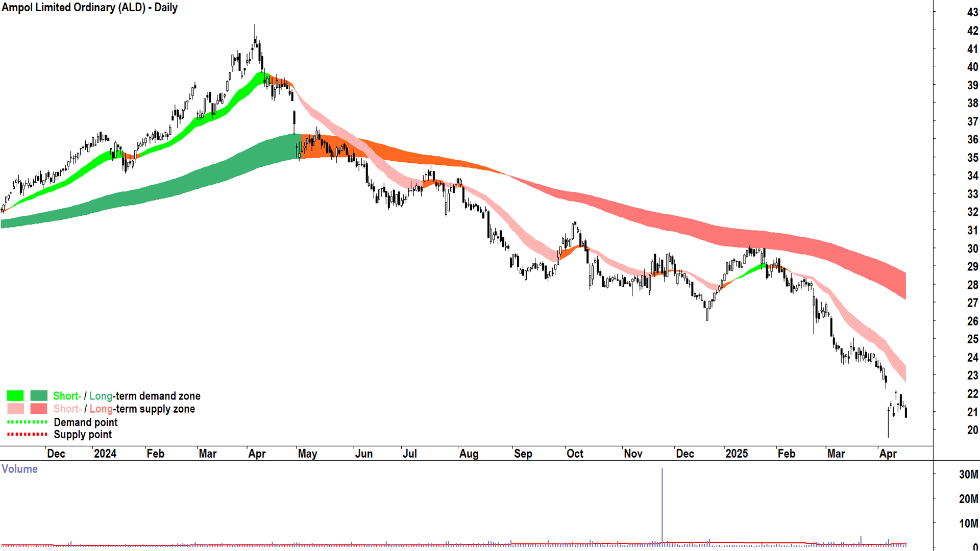Click the bright green short-term demand swatch
The height and width of the screenshot is (551, 980).
[x=15, y=396]
